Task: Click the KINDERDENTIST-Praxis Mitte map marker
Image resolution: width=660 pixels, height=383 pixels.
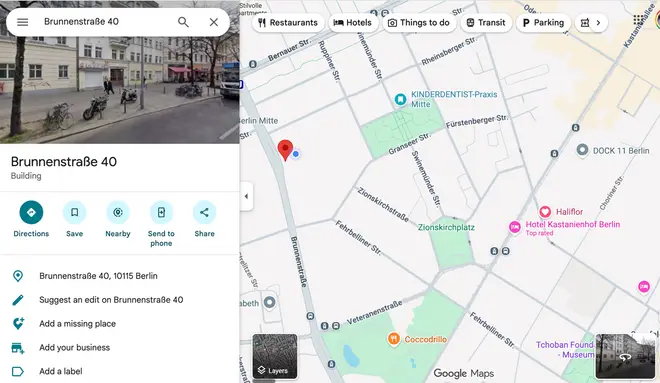Action: [400, 99]
